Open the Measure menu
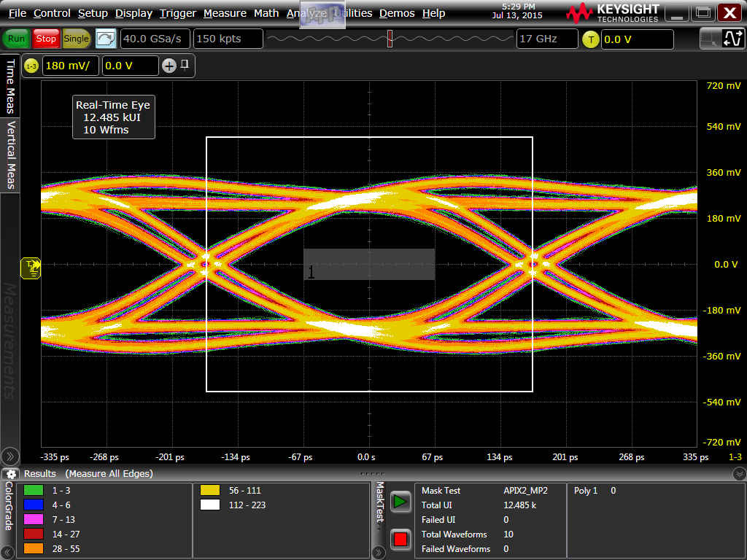The height and width of the screenshot is (560, 747). (225, 13)
